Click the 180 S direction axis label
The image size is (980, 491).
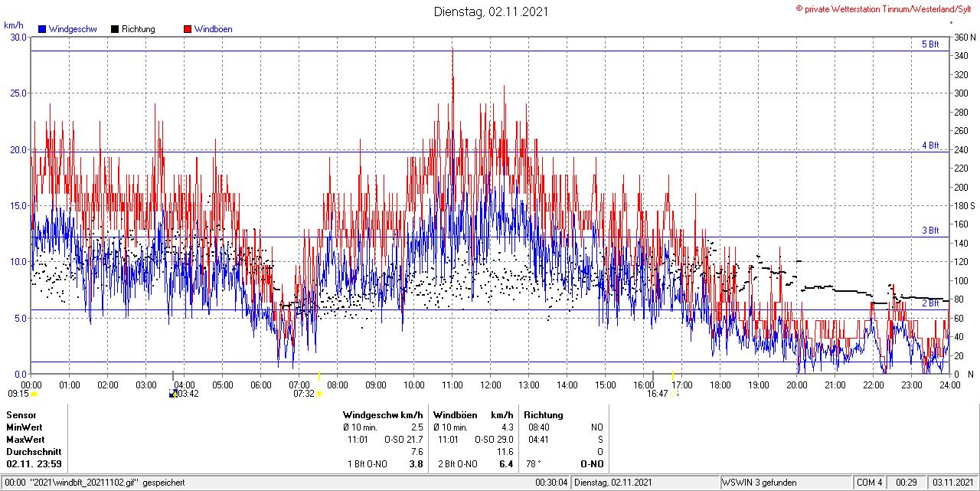(x=964, y=205)
